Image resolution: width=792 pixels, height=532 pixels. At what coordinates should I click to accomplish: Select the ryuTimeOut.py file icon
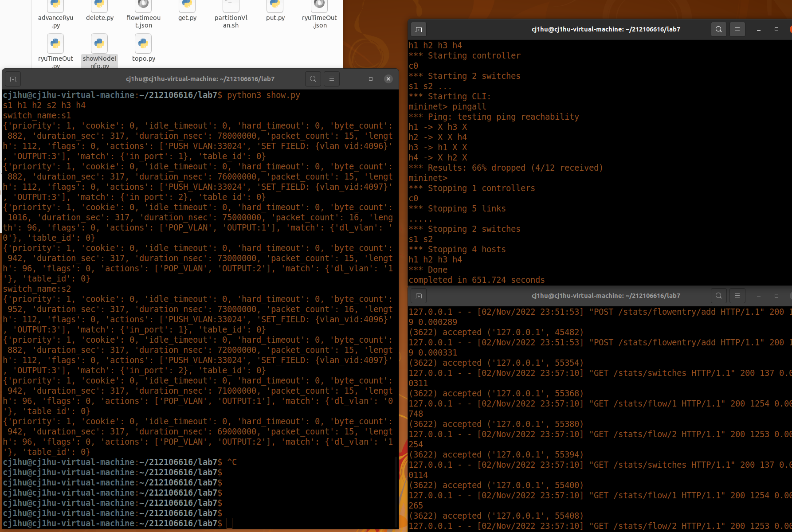[x=55, y=43]
